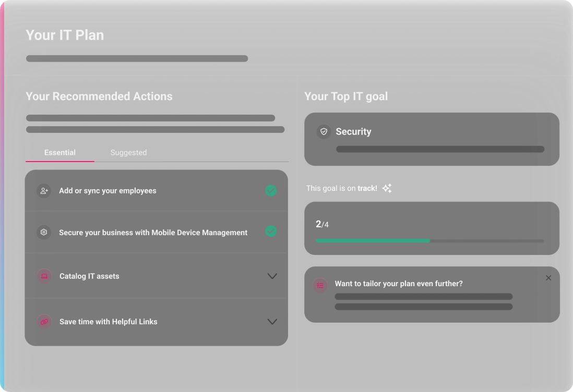Image resolution: width=573 pixels, height=392 pixels.
Task: Expand the Catalog IT assets chevron
Action: point(272,276)
